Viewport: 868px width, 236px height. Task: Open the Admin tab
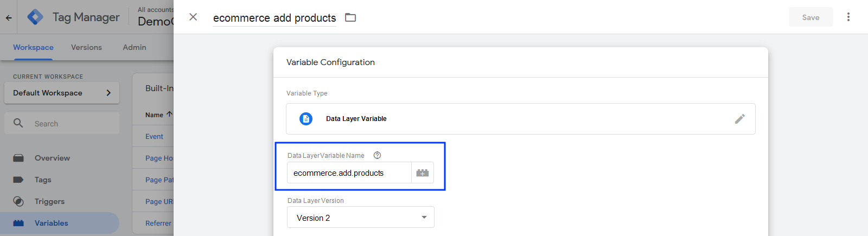134,47
